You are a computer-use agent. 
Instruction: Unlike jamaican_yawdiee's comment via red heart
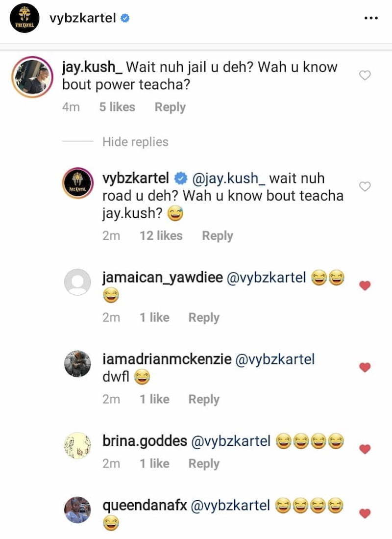[365, 285]
